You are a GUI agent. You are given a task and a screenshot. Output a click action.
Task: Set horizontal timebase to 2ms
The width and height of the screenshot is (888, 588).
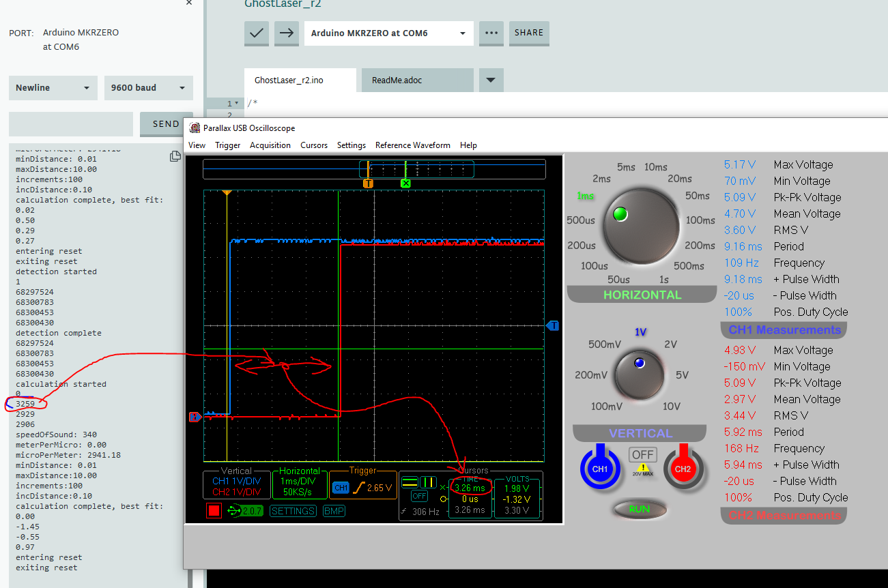tap(601, 179)
